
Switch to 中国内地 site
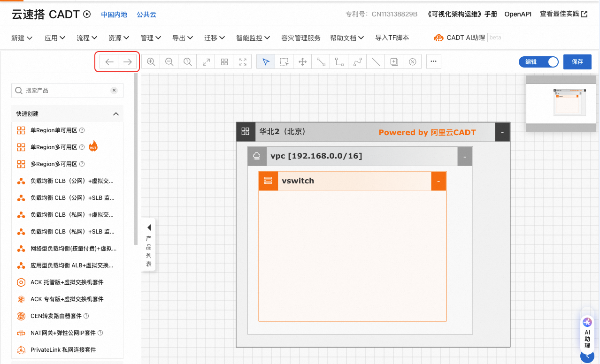(114, 15)
